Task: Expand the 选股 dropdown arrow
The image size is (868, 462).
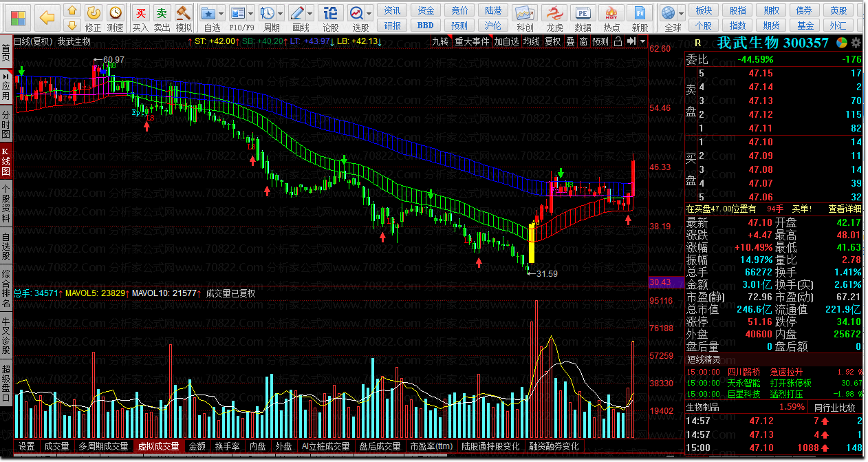Action: point(370,13)
